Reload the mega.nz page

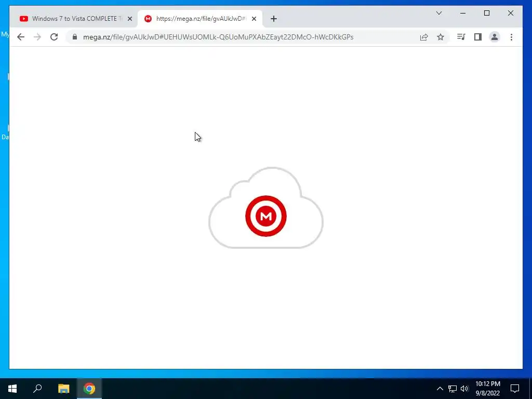(x=54, y=37)
